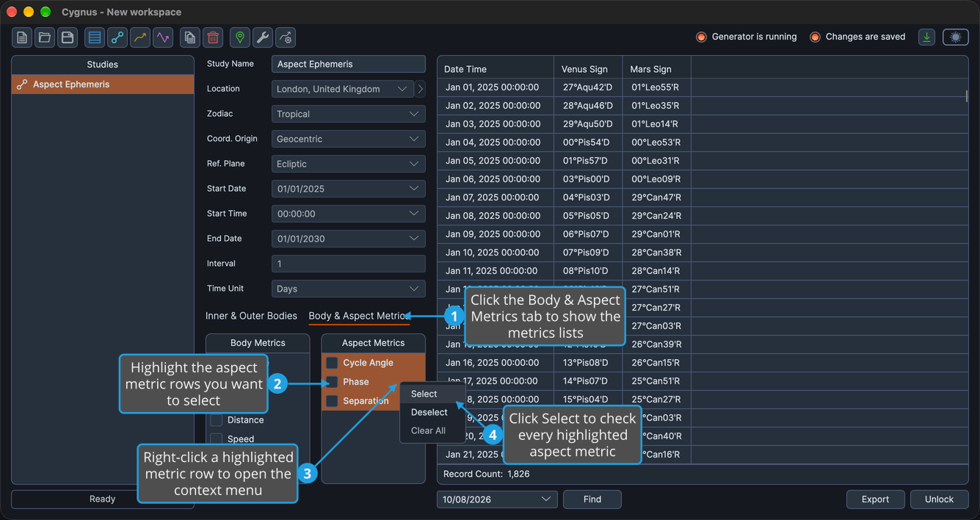The image size is (980, 520).
Task: Expand the Start Time 00:00:00 dropdown
Action: 348,214
